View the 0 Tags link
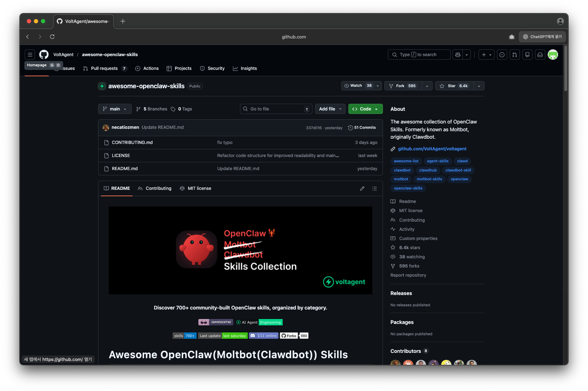 (x=181, y=109)
